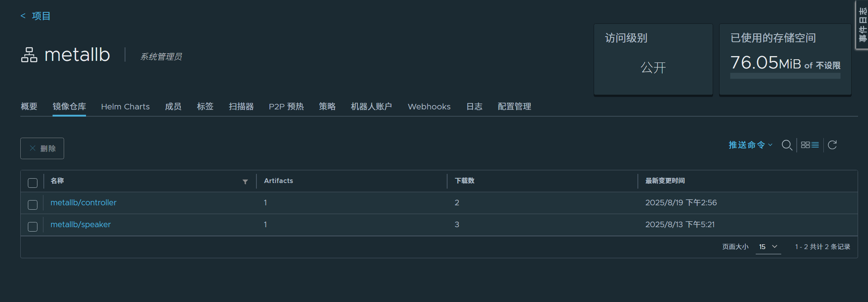
Task: Click the download count 3 for speaker
Action: coord(457,224)
